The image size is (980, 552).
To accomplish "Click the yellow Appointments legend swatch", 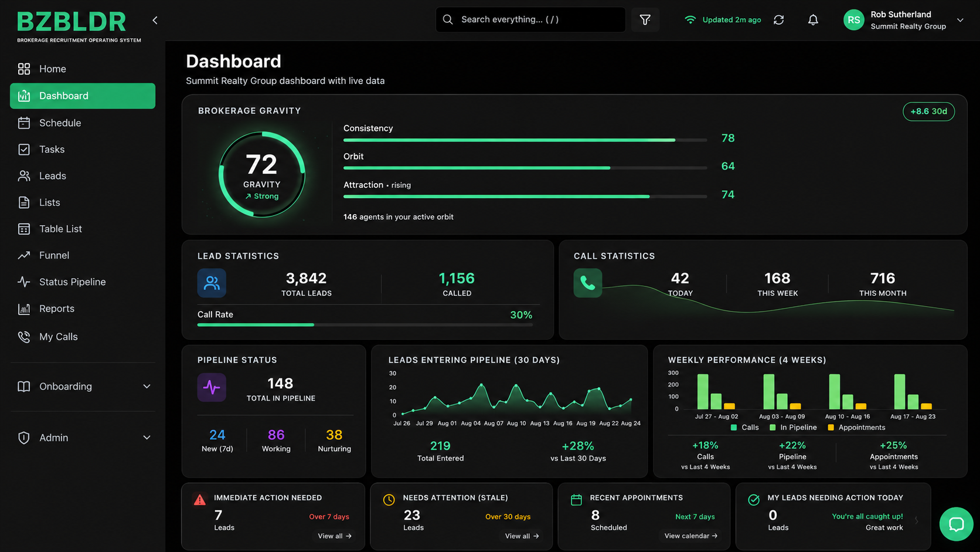I will pyautogui.click(x=831, y=428).
